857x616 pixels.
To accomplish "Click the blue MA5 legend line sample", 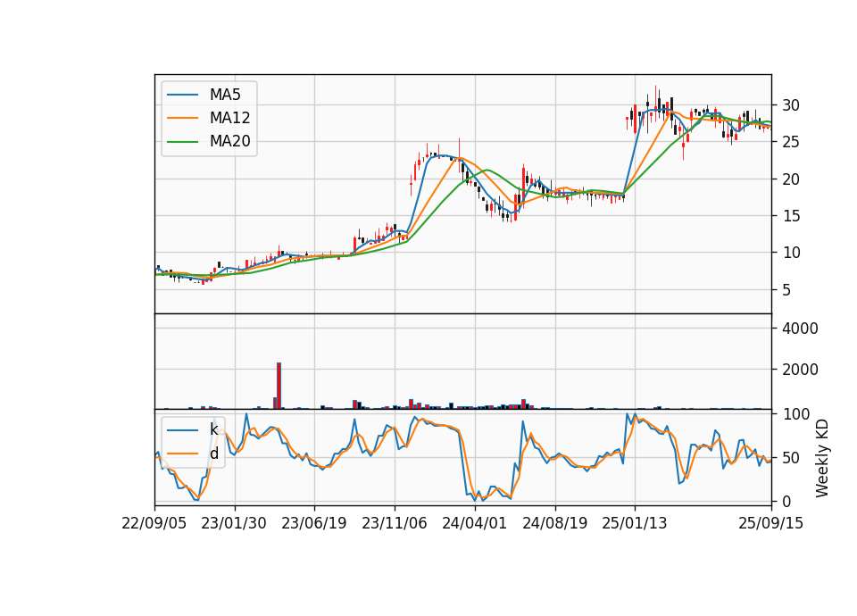I will point(182,95).
